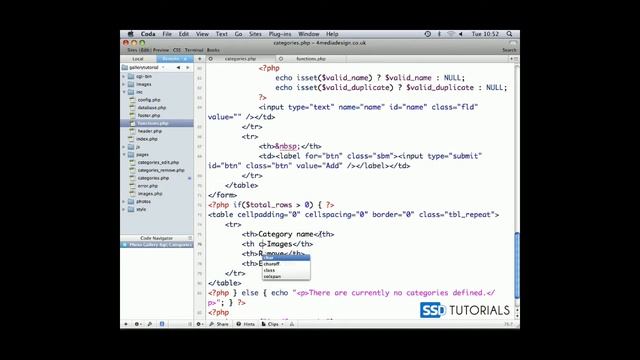Open categories_remove.php in sidebar
Image resolution: width=640 pixels, height=360 pixels.
161,170
